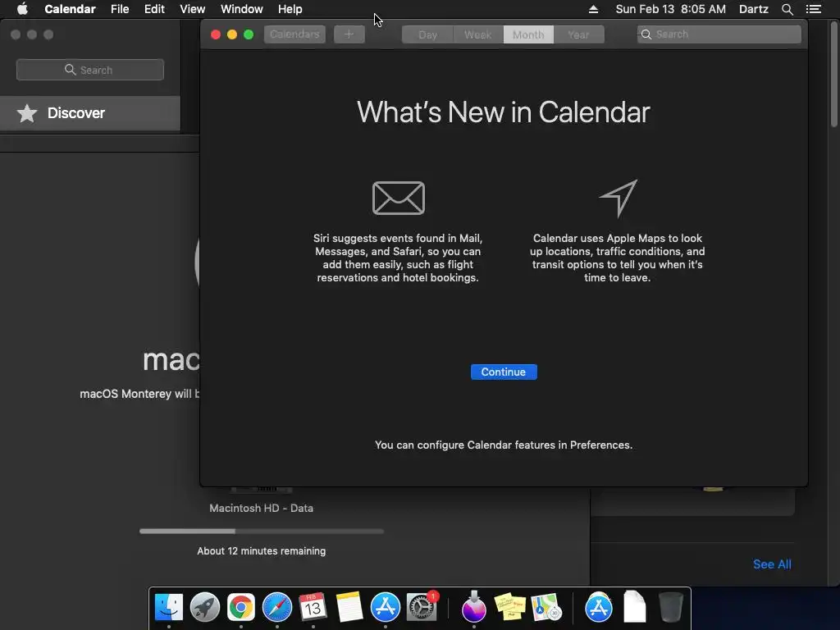Close the Calendar window

pos(216,34)
